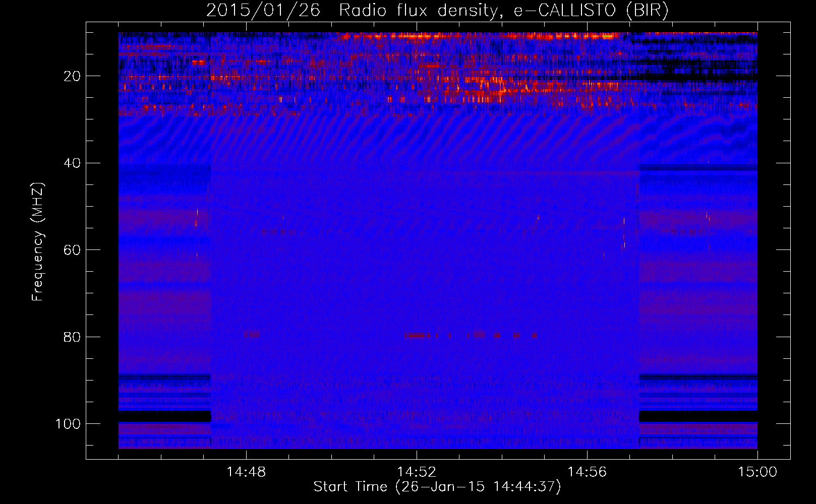Click the 14:56 time tick label
Viewport: 816px width, 504px height.
pos(587,472)
